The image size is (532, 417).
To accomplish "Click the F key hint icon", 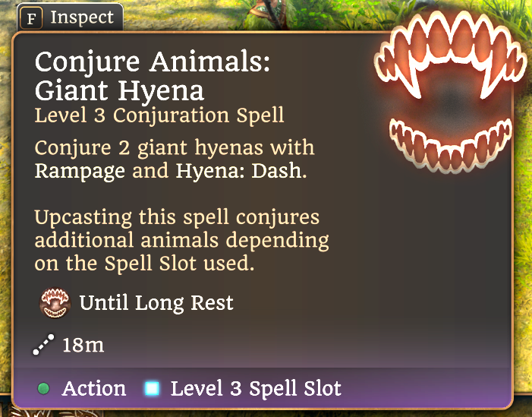I will pyautogui.click(x=31, y=18).
